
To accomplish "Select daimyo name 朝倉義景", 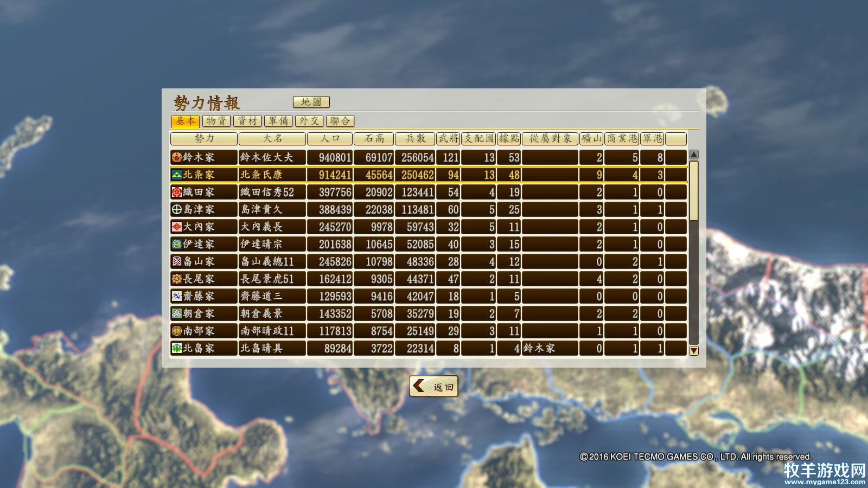I will 261,313.
